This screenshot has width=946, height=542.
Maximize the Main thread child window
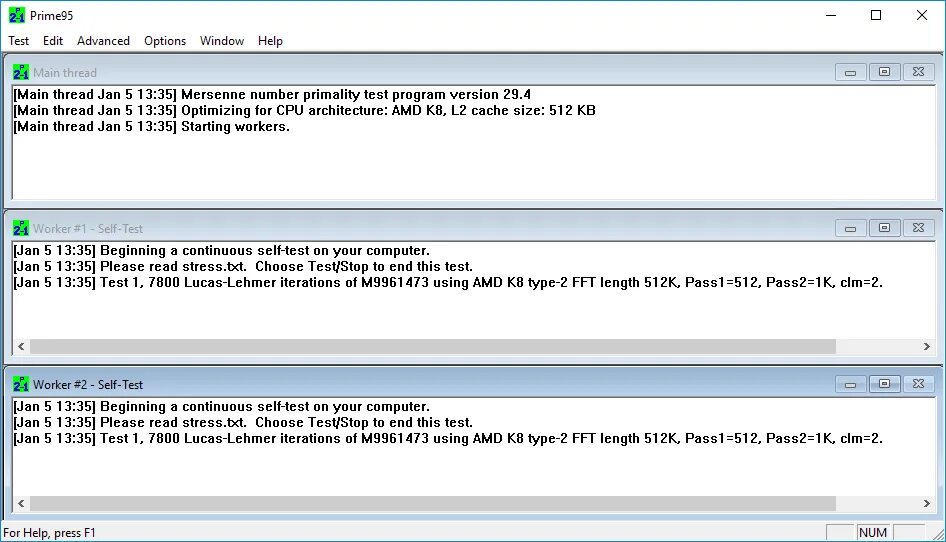click(884, 72)
